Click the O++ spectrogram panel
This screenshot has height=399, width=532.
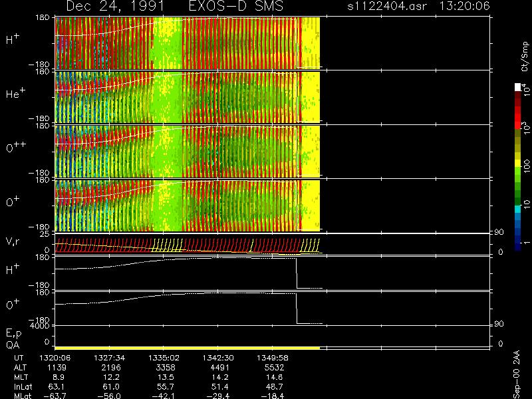[188, 152]
